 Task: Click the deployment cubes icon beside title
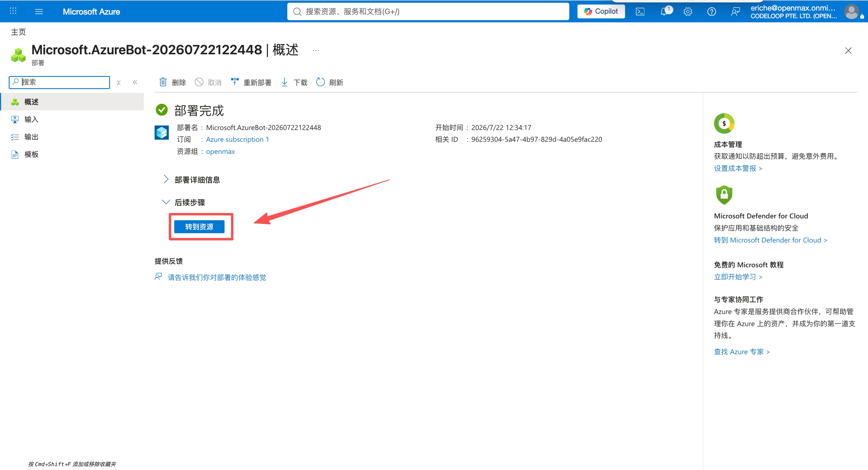18,55
